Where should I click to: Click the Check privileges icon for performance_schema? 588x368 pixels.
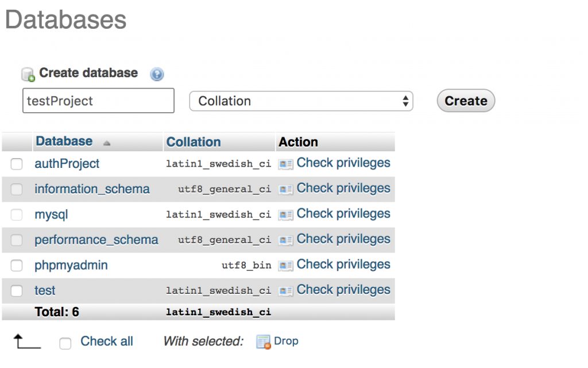point(285,240)
